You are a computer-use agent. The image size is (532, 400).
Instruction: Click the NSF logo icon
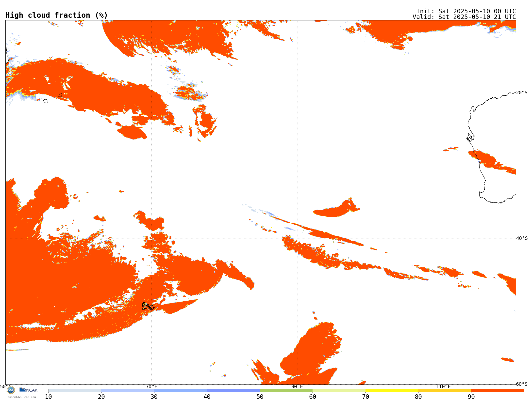pos(11,390)
